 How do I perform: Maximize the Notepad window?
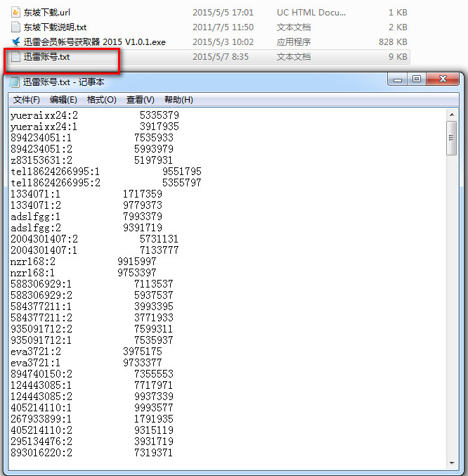coord(417,79)
